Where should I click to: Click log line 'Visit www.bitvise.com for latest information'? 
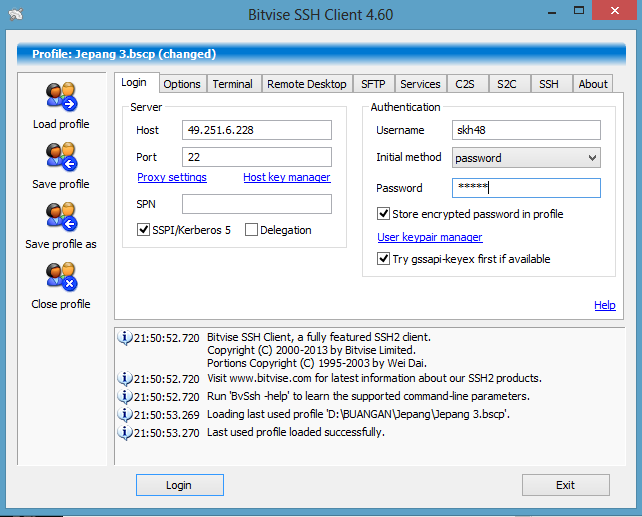click(374, 378)
